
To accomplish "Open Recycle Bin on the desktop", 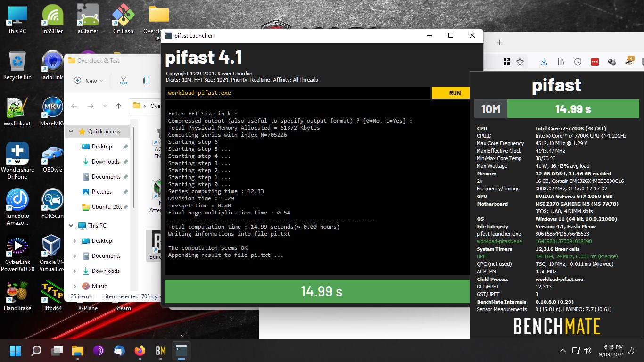I will tap(17, 66).
